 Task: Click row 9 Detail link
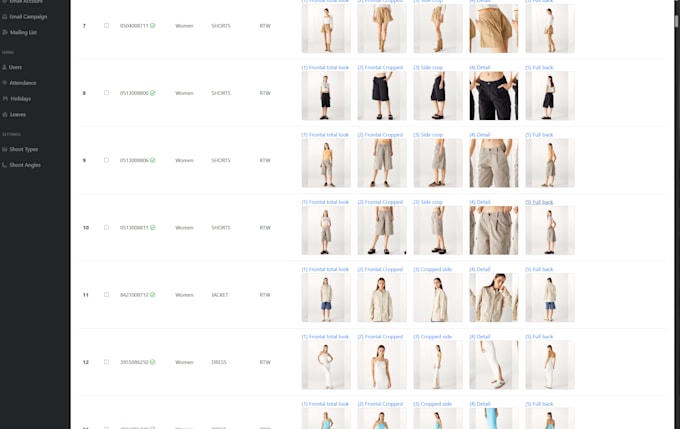click(x=480, y=135)
